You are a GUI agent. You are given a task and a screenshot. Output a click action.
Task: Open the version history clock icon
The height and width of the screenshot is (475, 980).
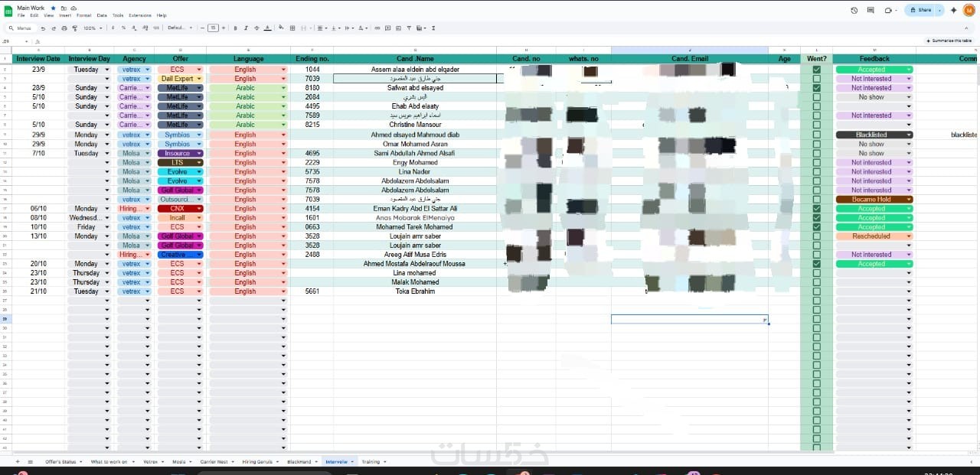[854, 10]
